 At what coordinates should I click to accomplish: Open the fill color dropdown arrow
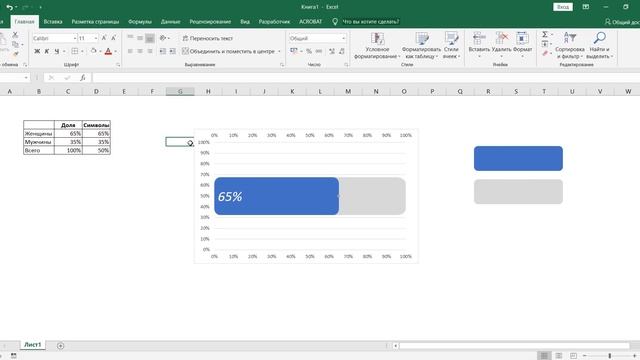(100, 51)
